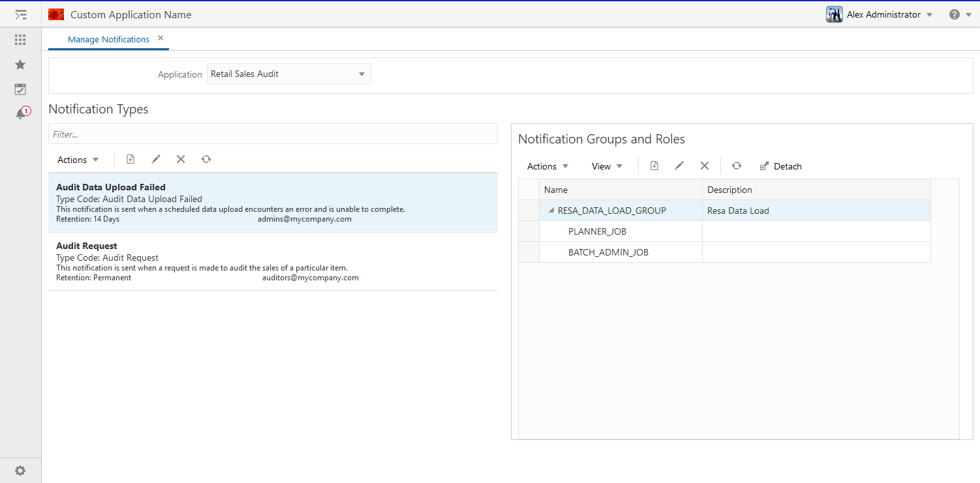This screenshot has width=980, height=483.
Task: Click the favorites star icon in the sidebar
Action: (20, 65)
